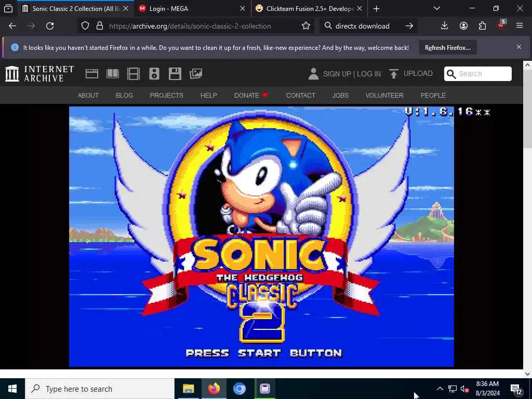Viewport: 532px width, 399px height.
Task: Click the Firefox forward arrow
Action: 31,26
